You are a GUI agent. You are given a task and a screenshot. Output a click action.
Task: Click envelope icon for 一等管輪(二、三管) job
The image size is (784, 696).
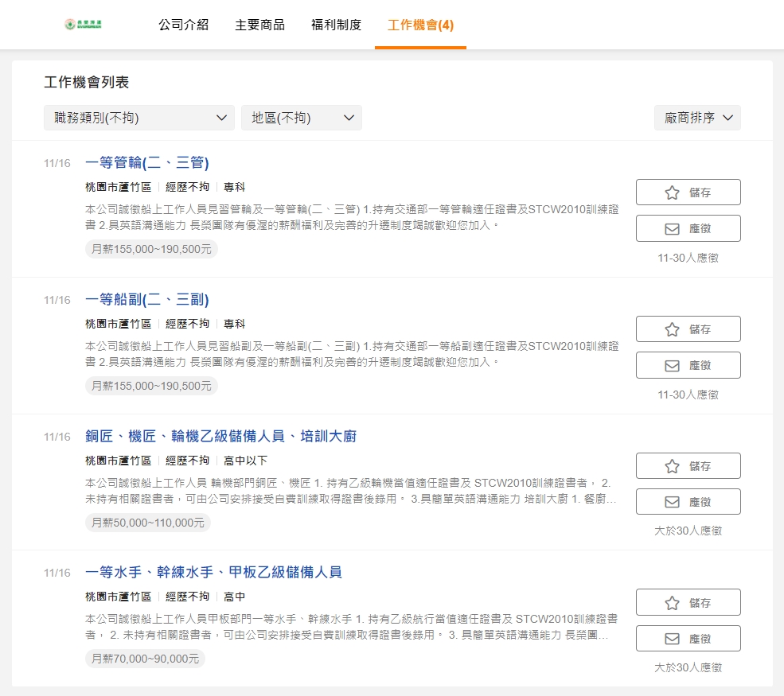pos(672,229)
